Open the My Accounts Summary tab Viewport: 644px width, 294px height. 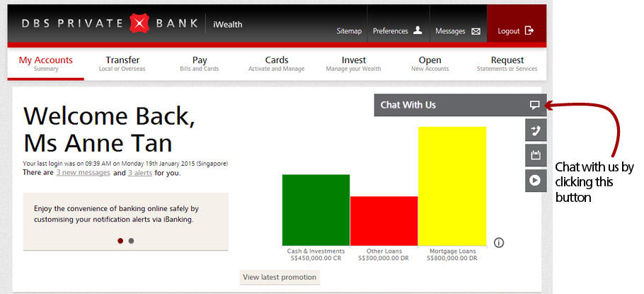[x=45, y=63]
